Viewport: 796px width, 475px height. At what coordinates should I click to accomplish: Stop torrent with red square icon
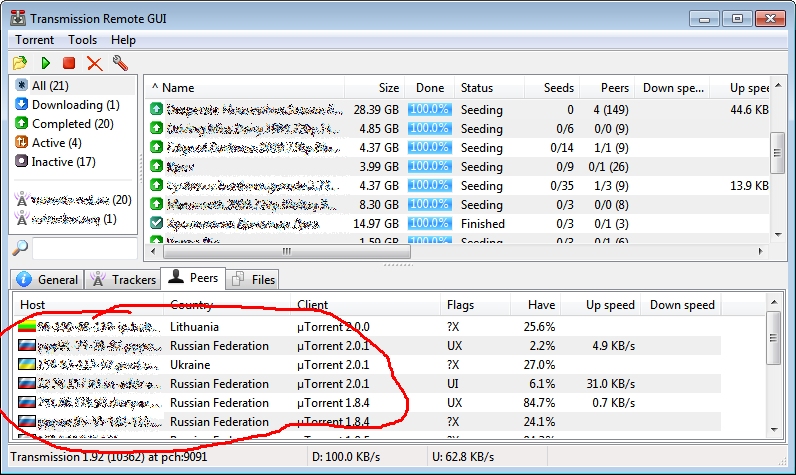tap(69, 63)
